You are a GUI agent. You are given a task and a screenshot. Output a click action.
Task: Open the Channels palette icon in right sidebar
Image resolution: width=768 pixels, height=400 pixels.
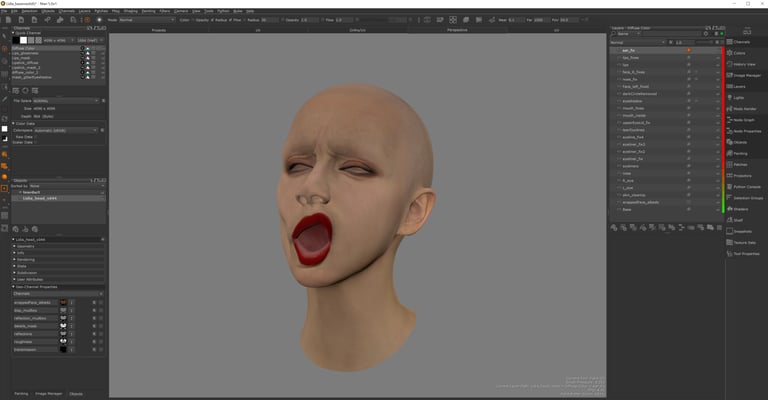point(727,42)
